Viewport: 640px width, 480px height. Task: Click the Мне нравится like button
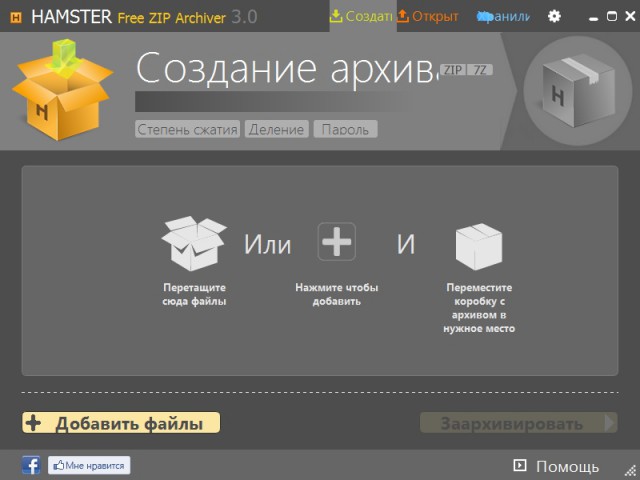pos(89,465)
